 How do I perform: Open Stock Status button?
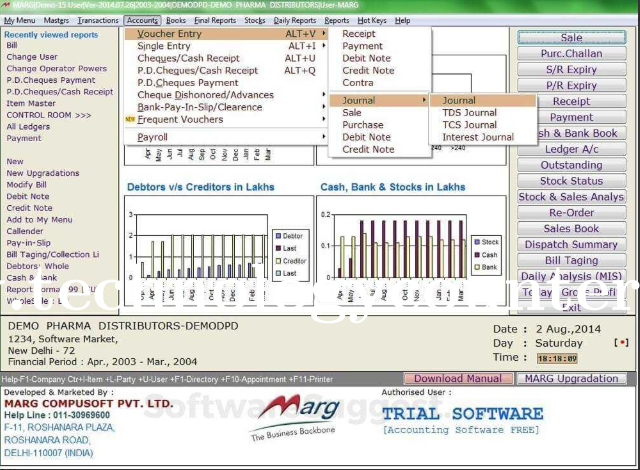coord(571,181)
